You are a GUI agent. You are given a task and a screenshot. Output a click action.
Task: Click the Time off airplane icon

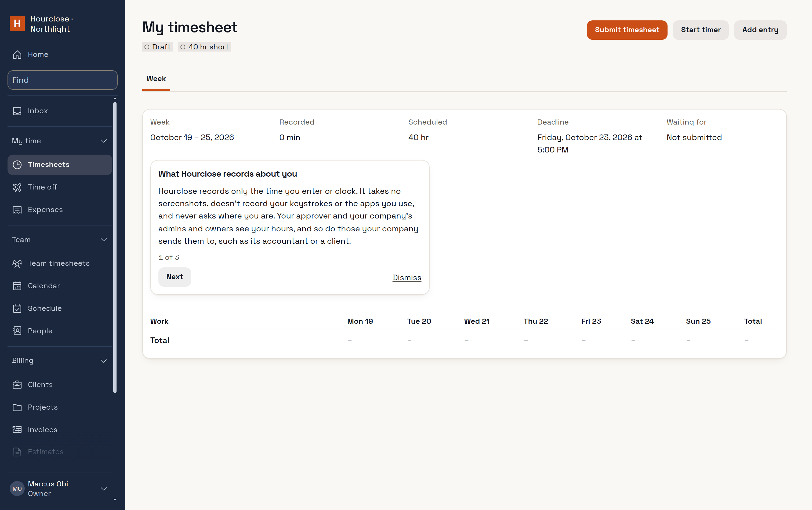pos(17,187)
